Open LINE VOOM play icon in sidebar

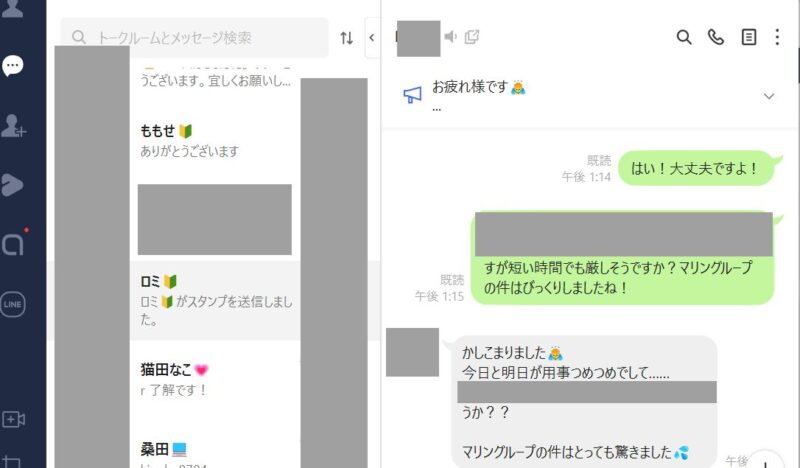12,185
